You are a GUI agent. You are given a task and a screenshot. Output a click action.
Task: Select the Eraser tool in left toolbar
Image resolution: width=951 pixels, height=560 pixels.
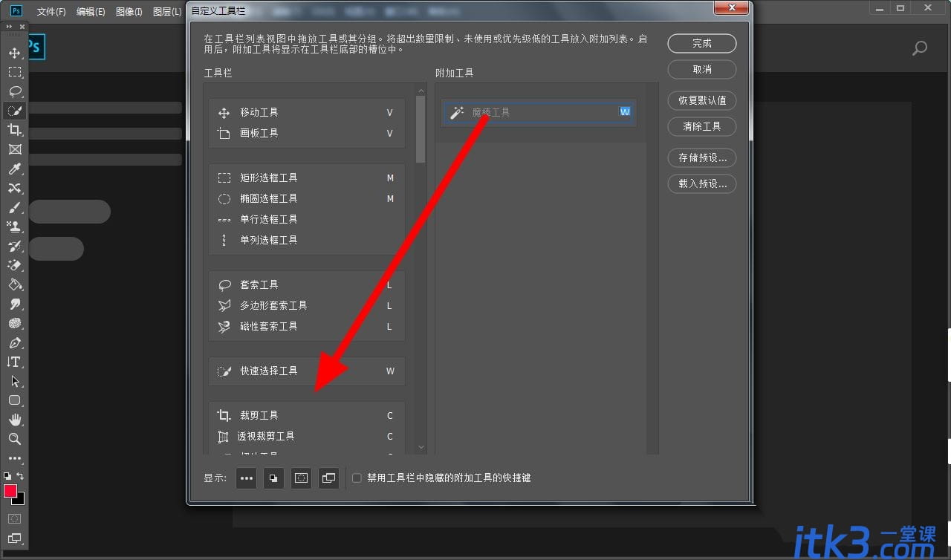[x=14, y=265]
